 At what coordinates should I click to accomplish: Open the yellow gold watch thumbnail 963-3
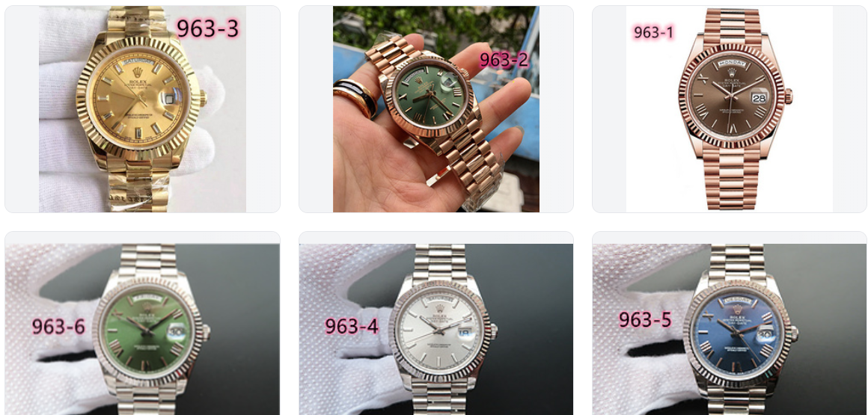tap(142, 109)
